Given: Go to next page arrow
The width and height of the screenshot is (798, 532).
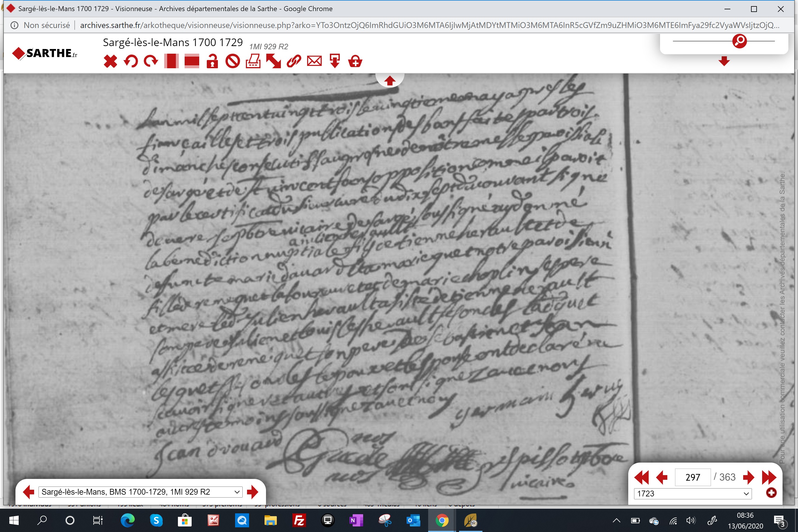Looking at the screenshot, I should pos(748,478).
